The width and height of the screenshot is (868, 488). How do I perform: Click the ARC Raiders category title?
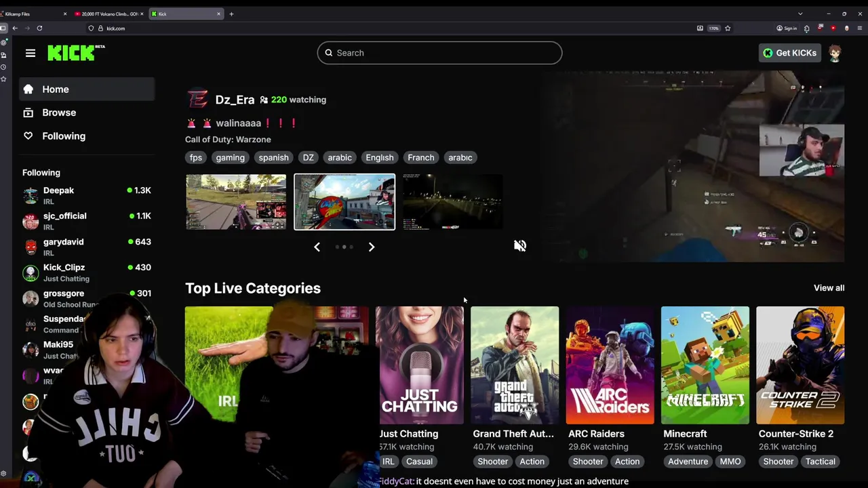596,434
